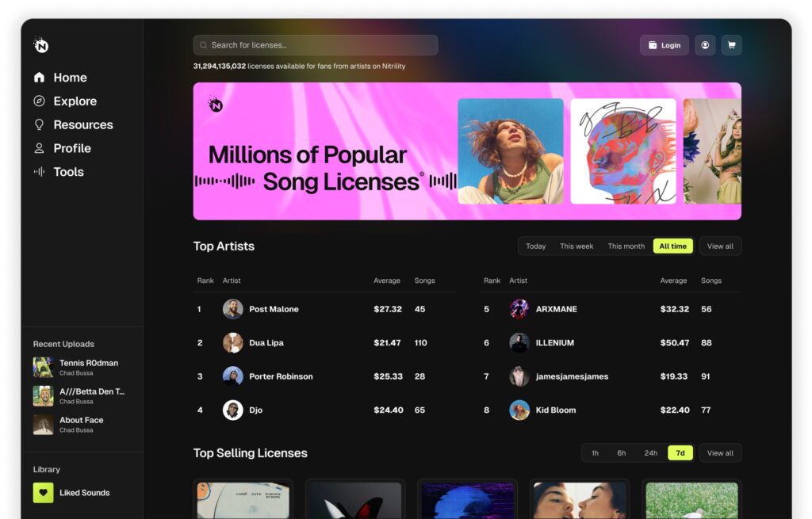Click Djo's avatar

pyautogui.click(x=232, y=410)
